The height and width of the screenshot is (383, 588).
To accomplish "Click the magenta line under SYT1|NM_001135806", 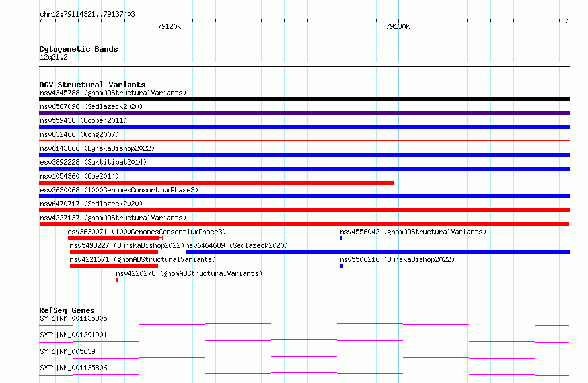I will pyautogui.click(x=304, y=374).
